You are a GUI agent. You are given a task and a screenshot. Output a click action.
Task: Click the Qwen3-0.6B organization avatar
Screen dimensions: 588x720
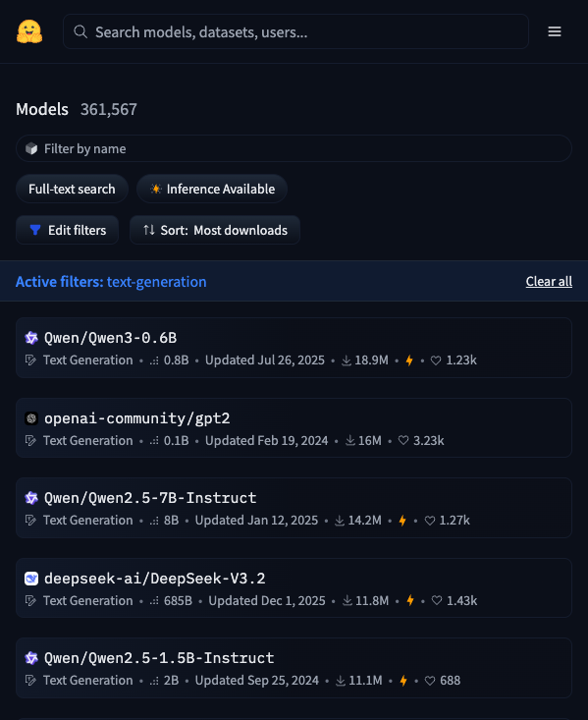pyautogui.click(x=31, y=338)
